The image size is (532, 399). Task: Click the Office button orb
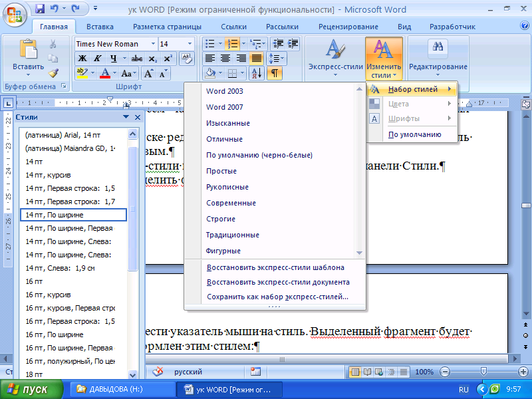[14, 15]
